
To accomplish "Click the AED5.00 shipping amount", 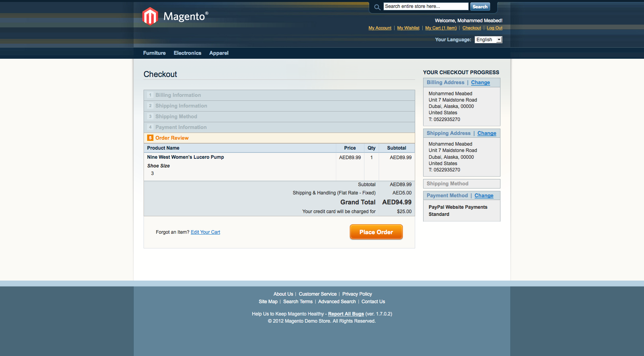I will pyautogui.click(x=402, y=193).
